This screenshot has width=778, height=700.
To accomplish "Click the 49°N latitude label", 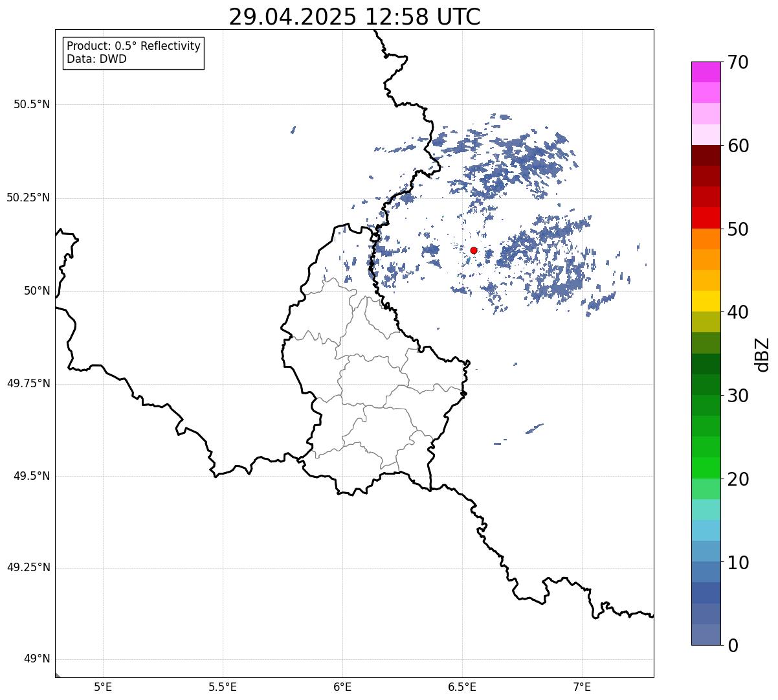I will click(37, 659).
